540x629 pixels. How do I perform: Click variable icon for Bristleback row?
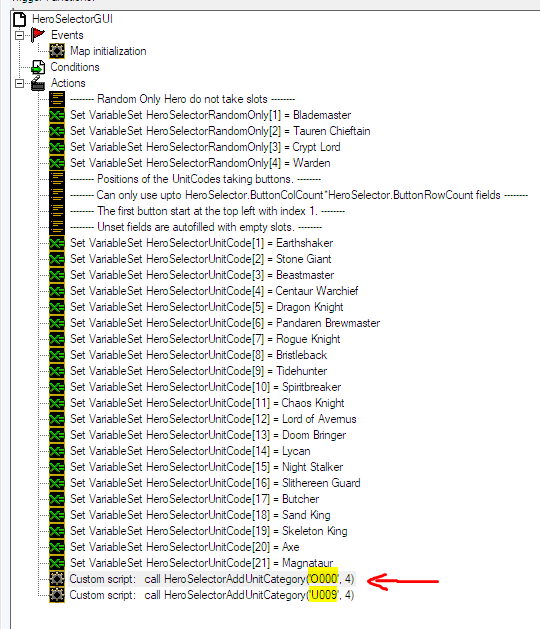(57, 355)
